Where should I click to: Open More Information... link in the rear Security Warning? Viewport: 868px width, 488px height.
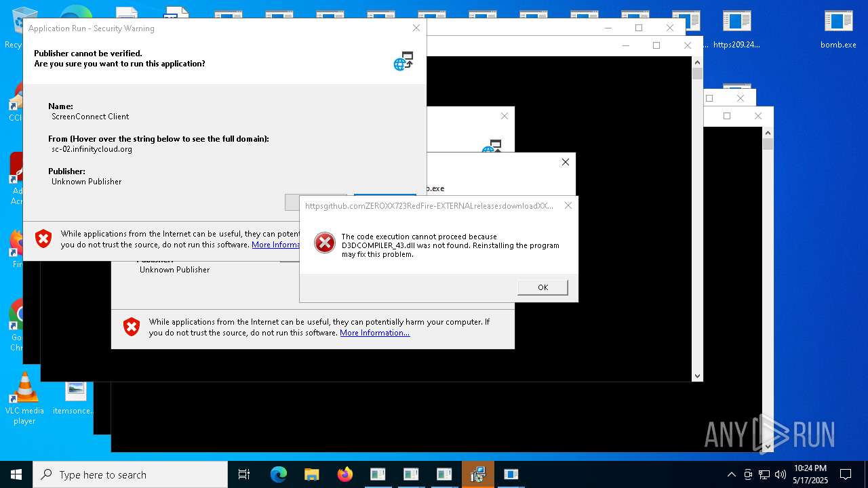pos(374,333)
